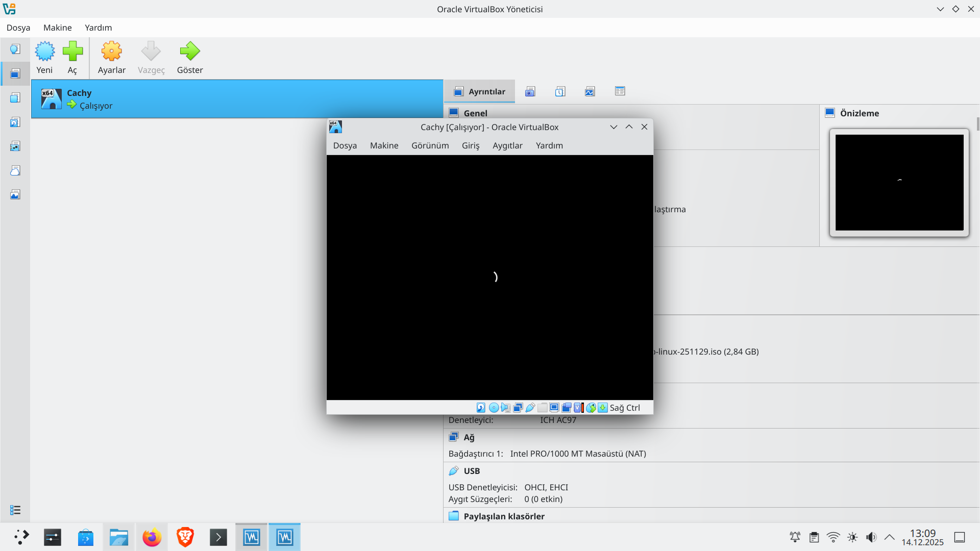980x551 pixels.
Task: Open the Aygıtlar menu in VM window
Action: pos(507,145)
